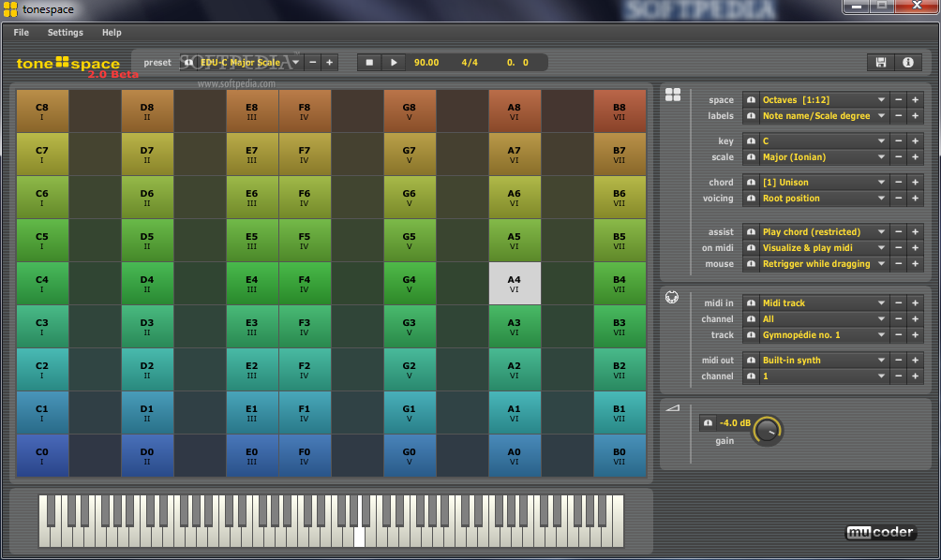Stop playback with the stop button
941x560 pixels.
[x=369, y=63]
